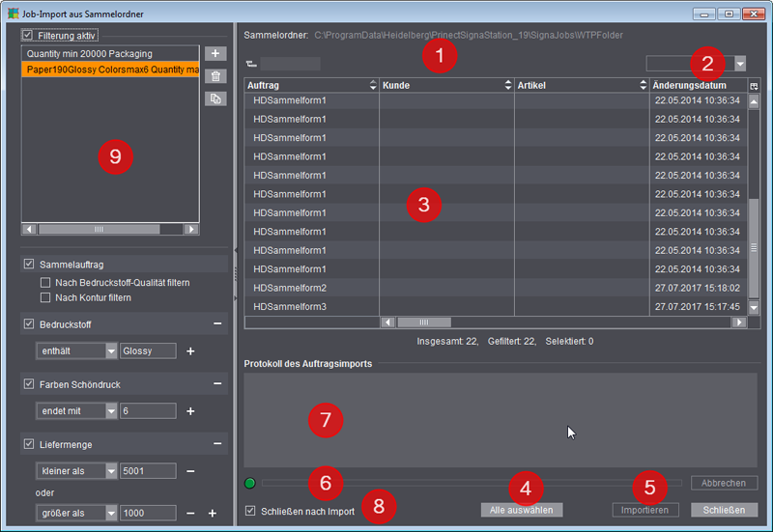Click the thumb of the job table's horizontal scrollbar
The width and height of the screenshot is (773, 532).
[x=424, y=322]
